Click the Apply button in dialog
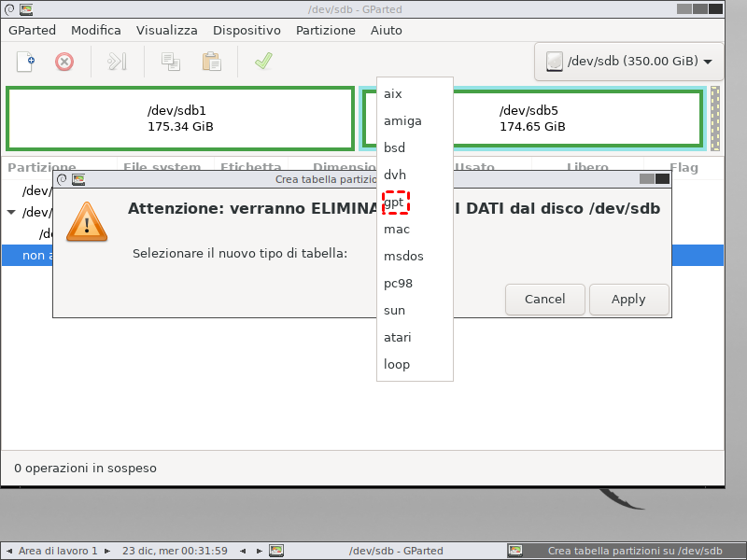The width and height of the screenshot is (747, 560). coord(628,300)
